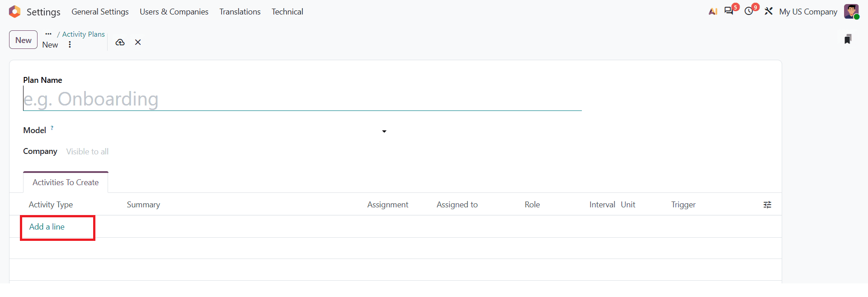Click the Role column header

[x=533, y=205]
